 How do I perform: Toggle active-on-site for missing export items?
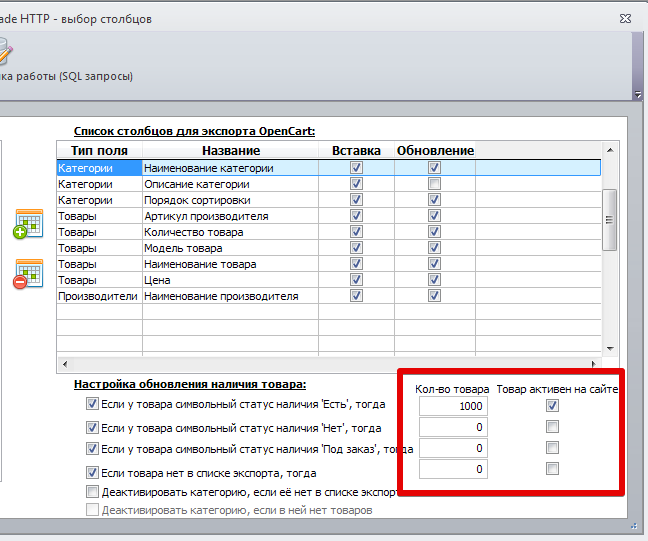(x=552, y=469)
